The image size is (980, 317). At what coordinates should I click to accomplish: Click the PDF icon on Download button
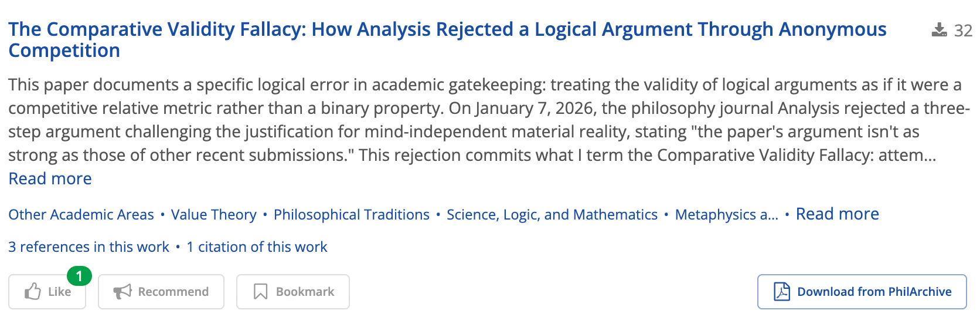(782, 292)
